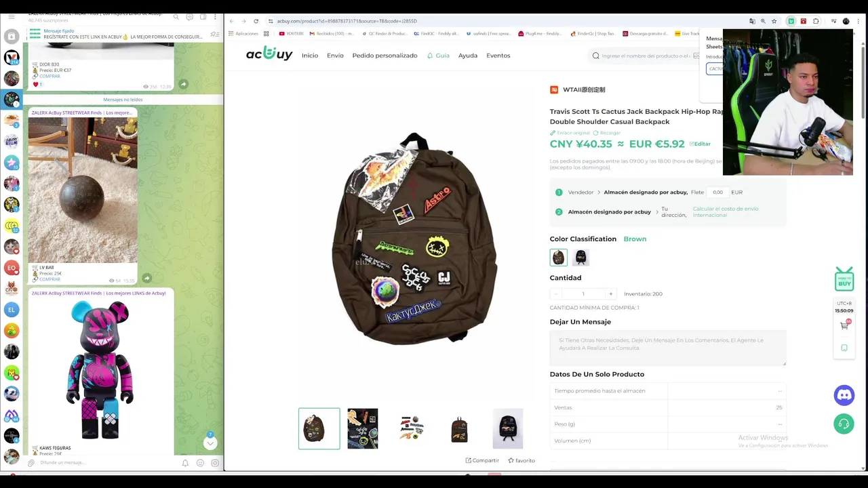Click Calcular el costo de envío internacional

(726, 211)
